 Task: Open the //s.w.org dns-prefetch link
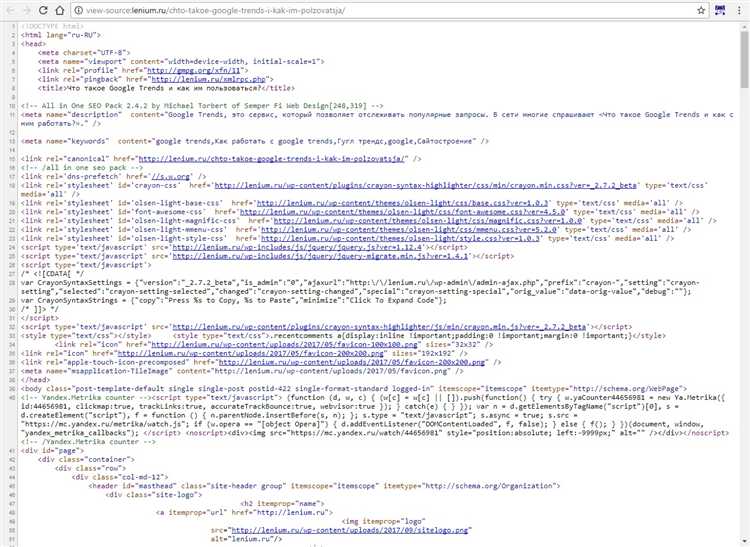point(170,176)
